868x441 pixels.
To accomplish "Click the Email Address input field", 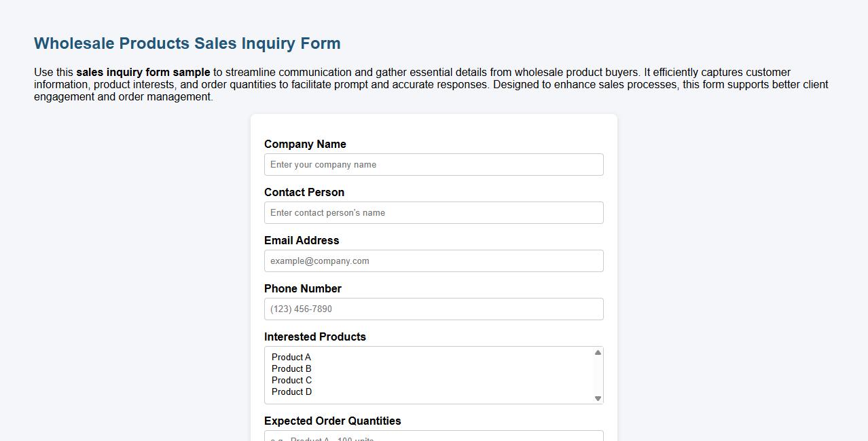I will point(433,261).
